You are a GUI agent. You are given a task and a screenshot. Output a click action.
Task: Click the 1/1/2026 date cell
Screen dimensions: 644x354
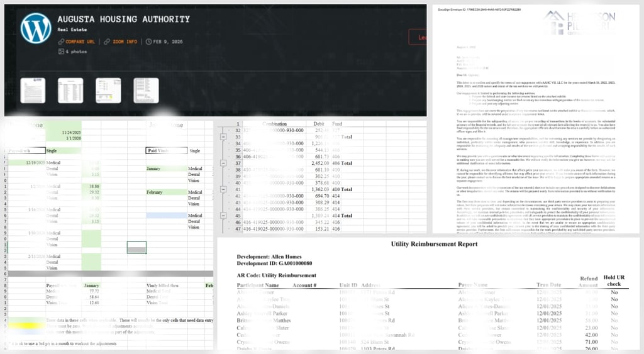64,138
